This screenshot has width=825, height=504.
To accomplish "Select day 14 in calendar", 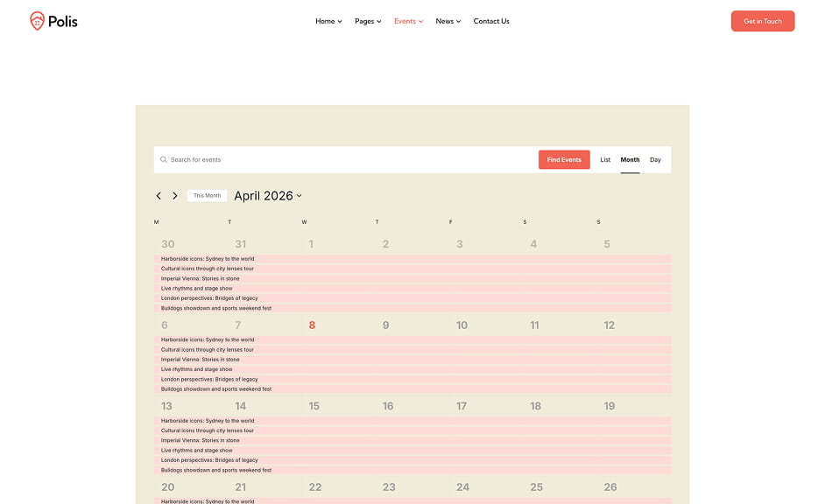I will [x=241, y=406].
